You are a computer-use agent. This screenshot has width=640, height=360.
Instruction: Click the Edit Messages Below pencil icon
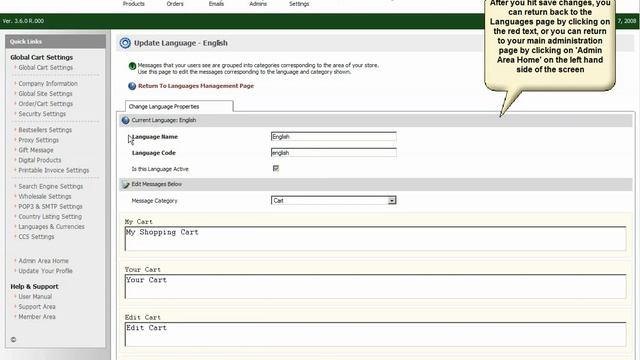tap(126, 184)
